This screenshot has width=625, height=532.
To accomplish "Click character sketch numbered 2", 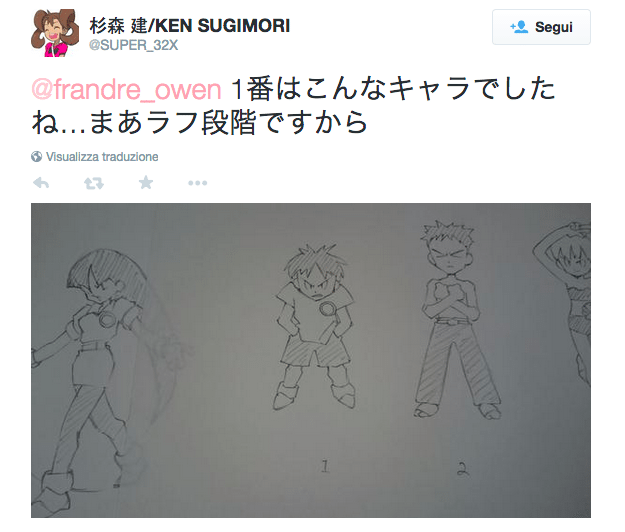I will coord(454,320).
